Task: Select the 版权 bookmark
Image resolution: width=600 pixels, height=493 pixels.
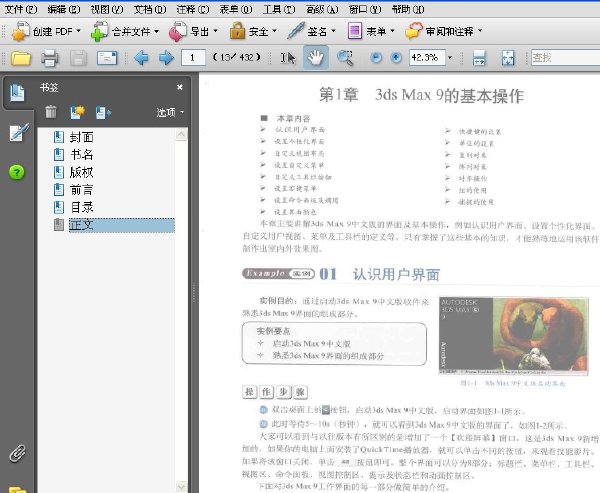Action: click(82, 172)
